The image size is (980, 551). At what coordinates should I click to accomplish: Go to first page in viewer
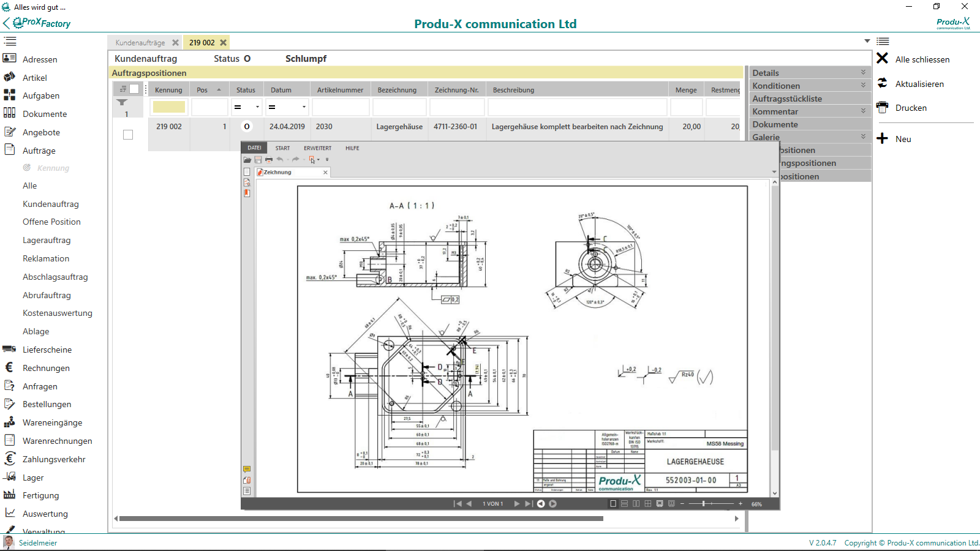(x=458, y=504)
